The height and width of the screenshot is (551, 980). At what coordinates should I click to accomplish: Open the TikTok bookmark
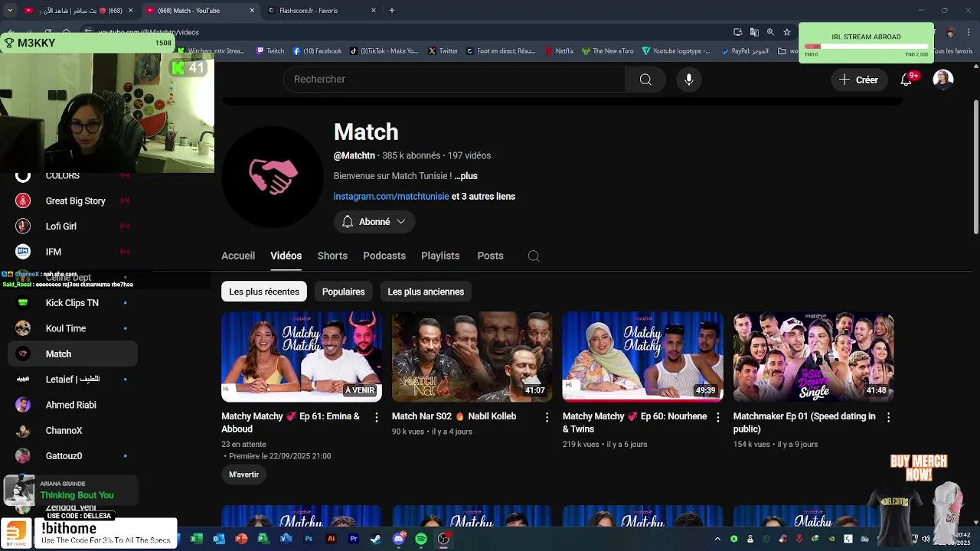384,51
